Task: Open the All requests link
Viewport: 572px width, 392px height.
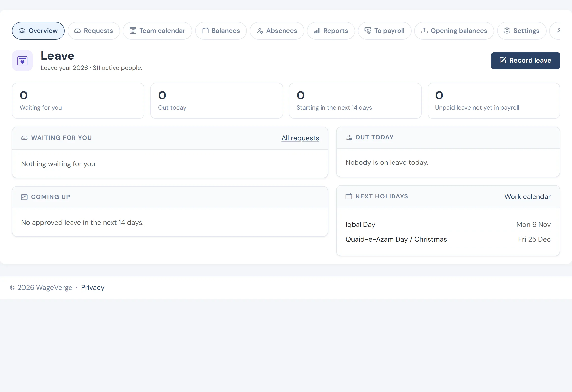Action: 300,138
